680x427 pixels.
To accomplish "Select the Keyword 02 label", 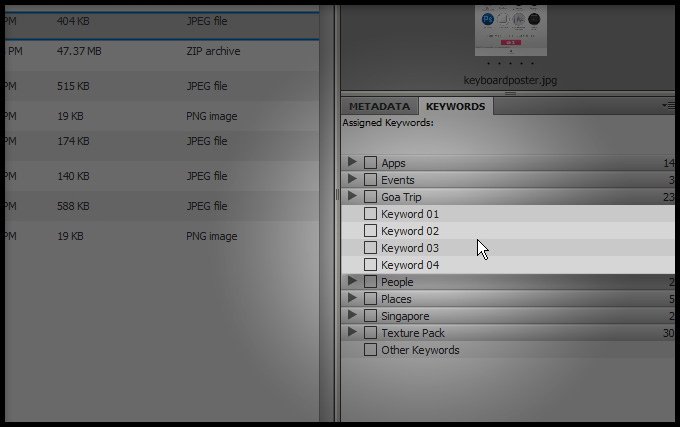I will [410, 231].
